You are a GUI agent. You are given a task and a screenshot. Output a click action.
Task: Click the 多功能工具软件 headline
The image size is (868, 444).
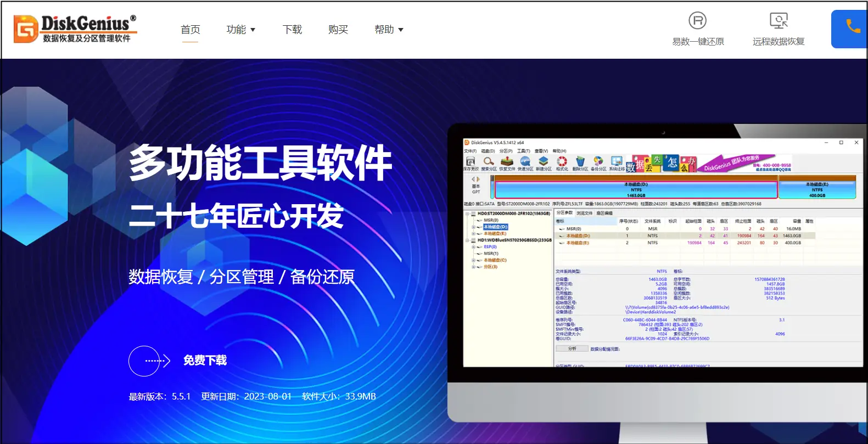pos(261,163)
